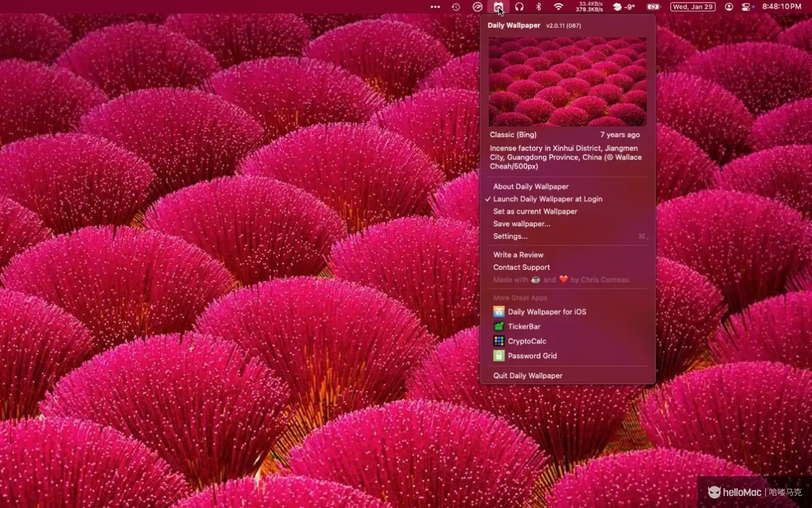Open Control Center from menu bar
812x508 pixels.
click(x=747, y=7)
